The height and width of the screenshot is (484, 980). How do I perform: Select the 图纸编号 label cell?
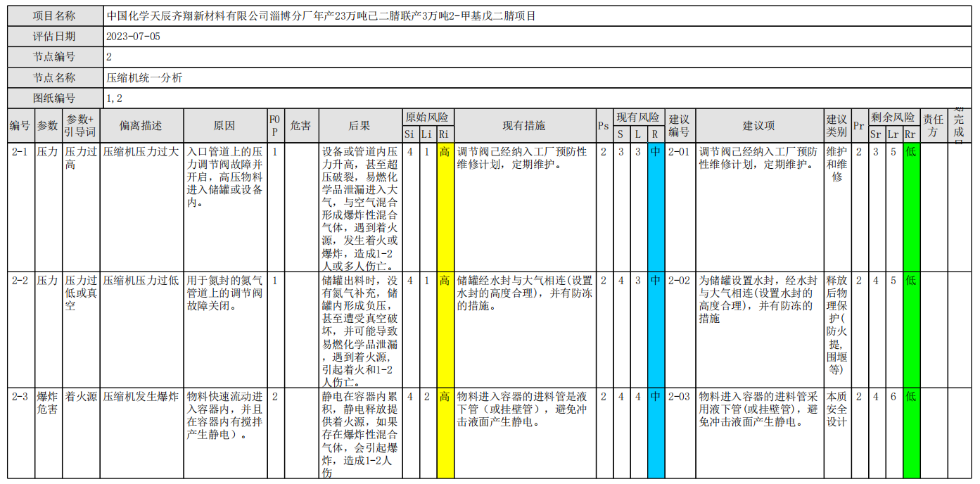(x=54, y=98)
